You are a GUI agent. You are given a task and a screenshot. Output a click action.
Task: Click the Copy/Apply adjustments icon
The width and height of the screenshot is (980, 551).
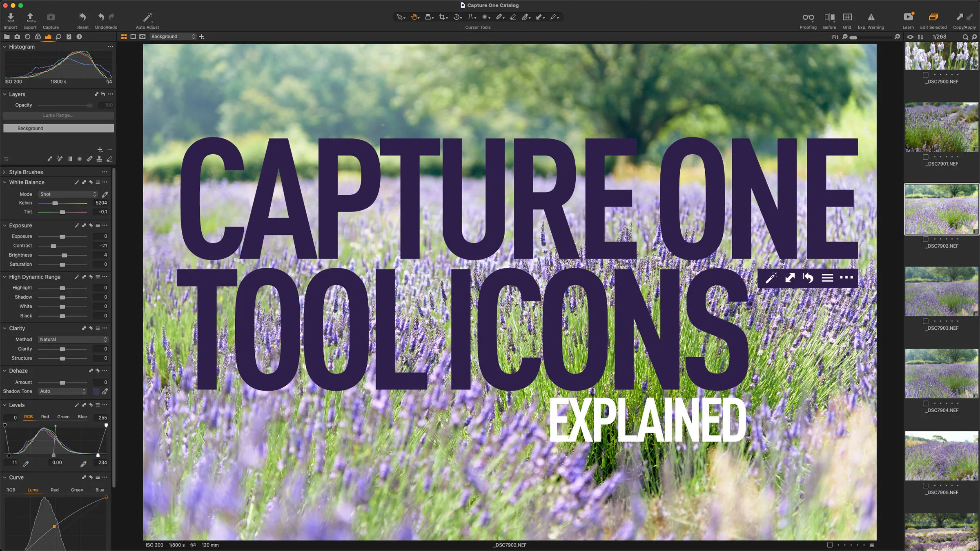[964, 17]
